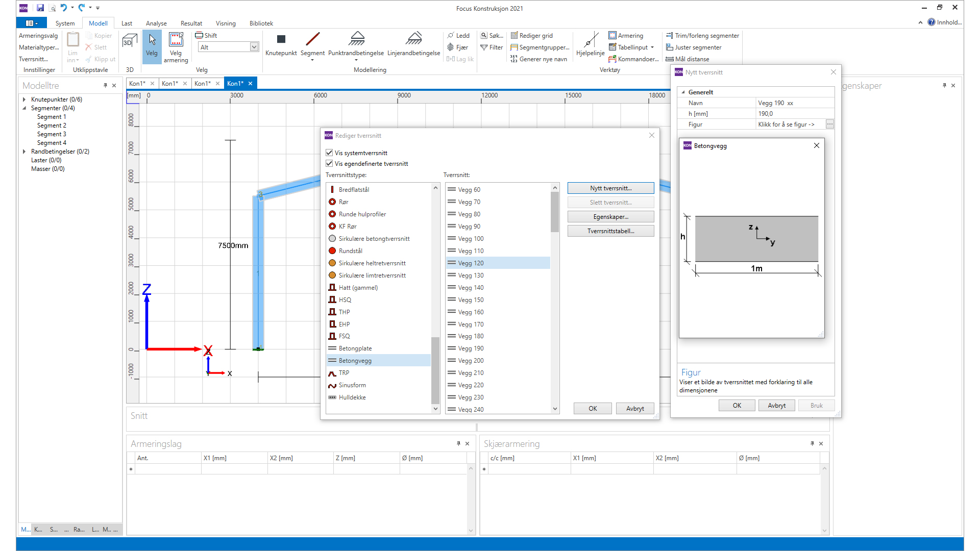
Task: Undo the last action
Action: coord(63,8)
